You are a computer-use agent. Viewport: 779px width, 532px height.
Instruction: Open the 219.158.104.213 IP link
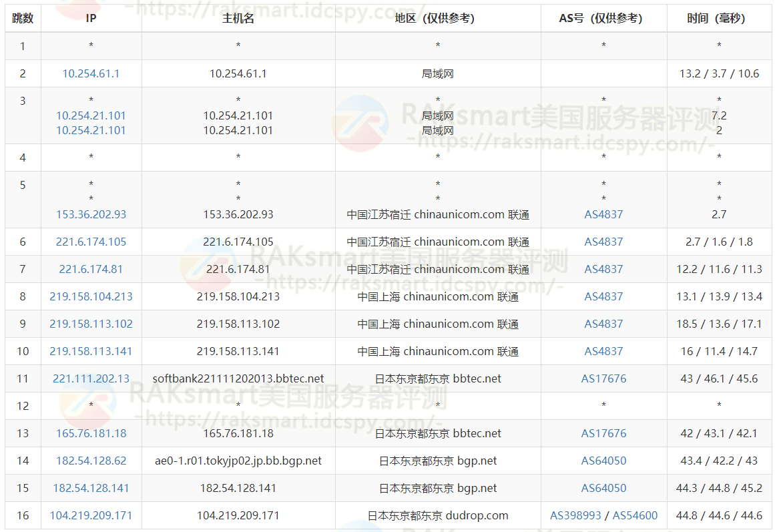(91, 296)
